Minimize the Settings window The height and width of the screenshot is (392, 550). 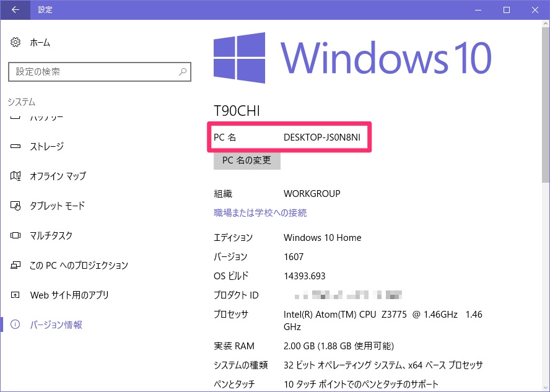(478, 10)
